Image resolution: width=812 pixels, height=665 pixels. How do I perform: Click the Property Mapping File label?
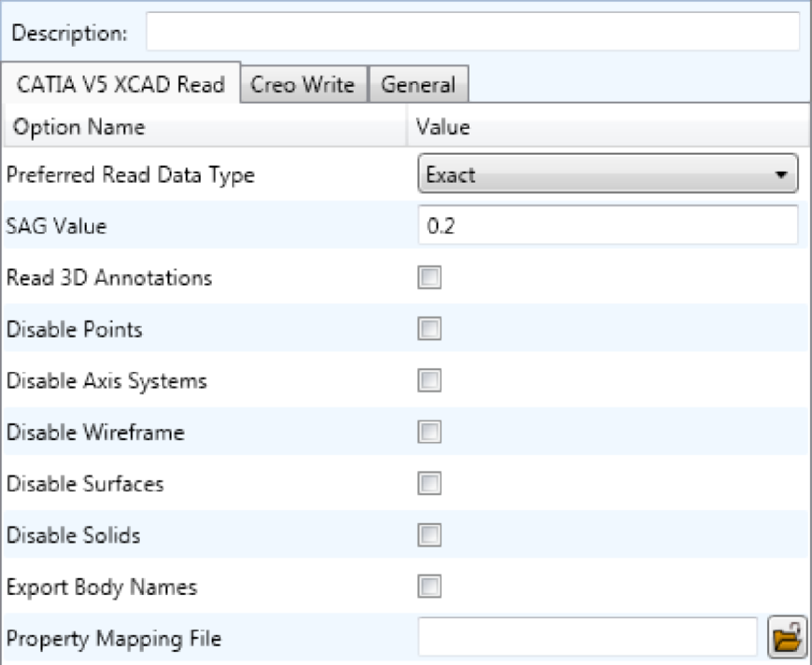click(x=114, y=639)
